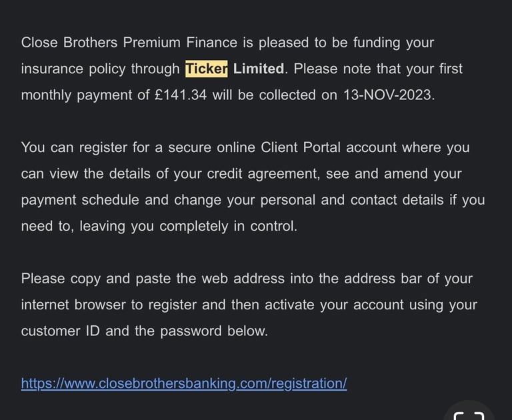The image size is (512, 420).
Task: Click the words internet browser
Action: (x=73, y=305)
